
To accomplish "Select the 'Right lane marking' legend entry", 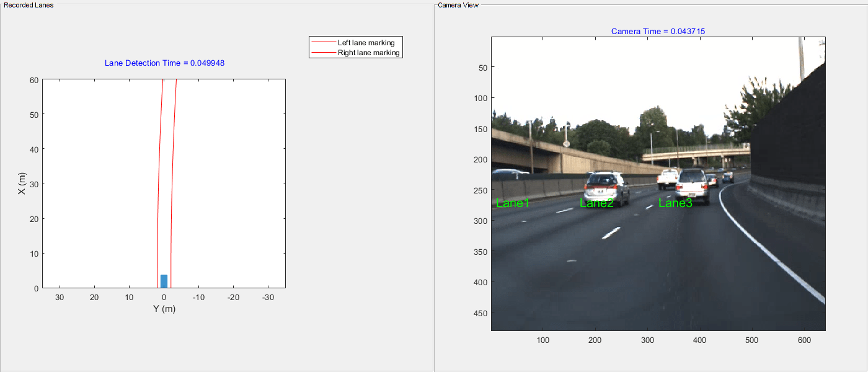I will click(x=356, y=53).
